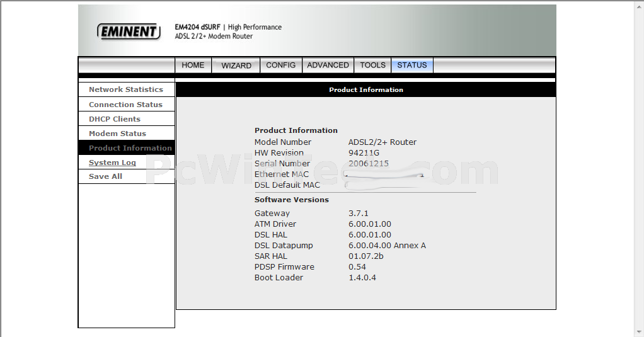Select the HW Revision value 94211G

364,152
